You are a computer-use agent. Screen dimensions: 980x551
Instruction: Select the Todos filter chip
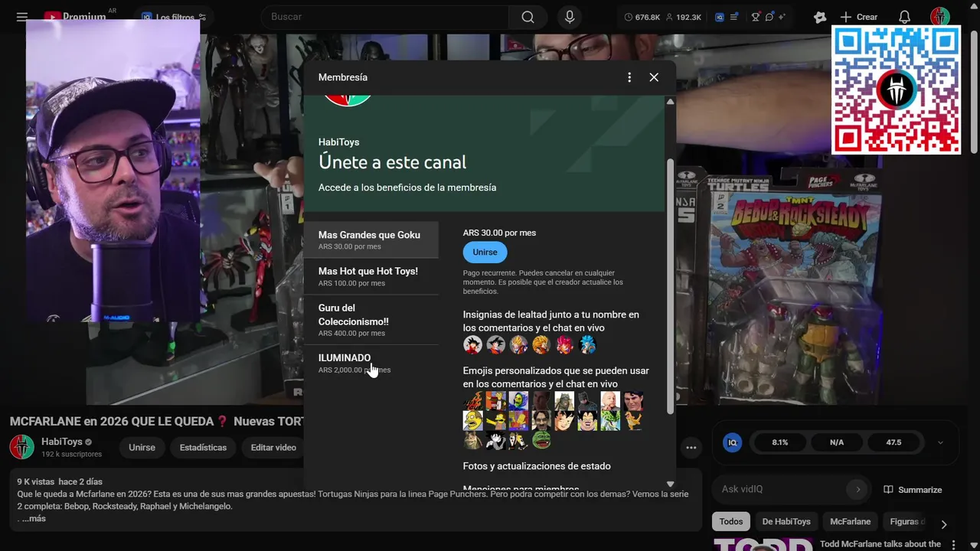(731, 522)
